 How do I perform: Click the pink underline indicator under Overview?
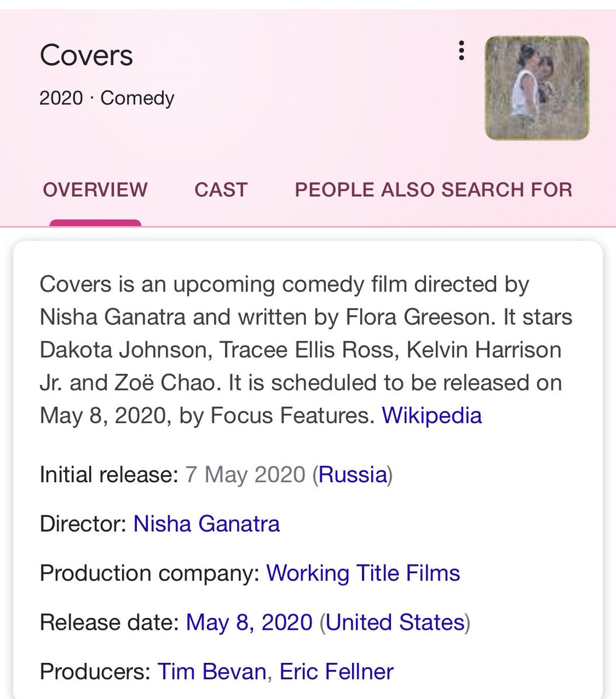click(95, 223)
